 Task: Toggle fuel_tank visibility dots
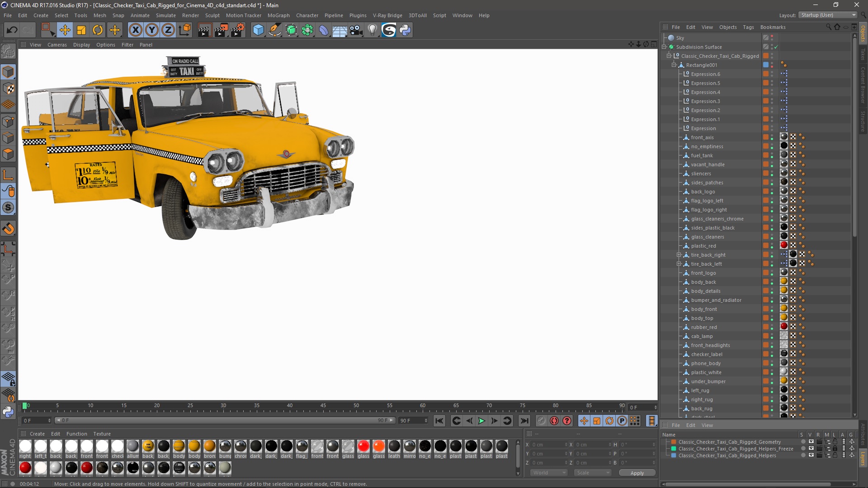pyautogui.click(x=772, y=155)
